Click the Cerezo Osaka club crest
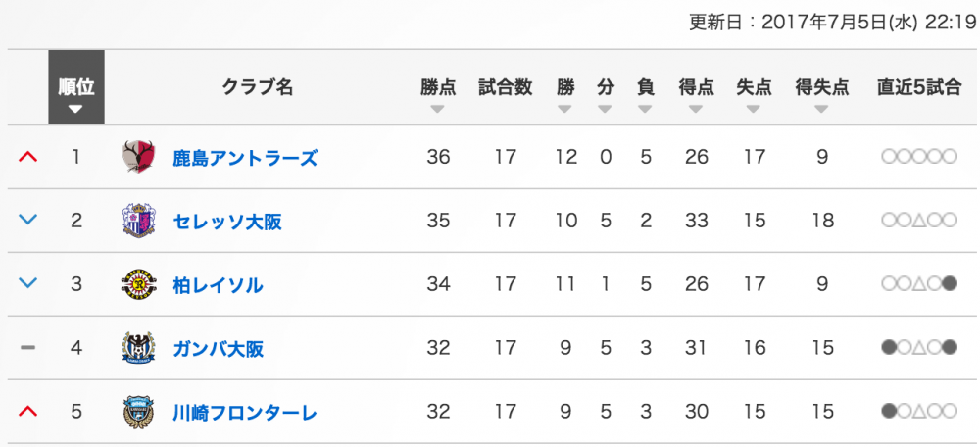The height and width of the screenshot is (447, 980). 138,221
